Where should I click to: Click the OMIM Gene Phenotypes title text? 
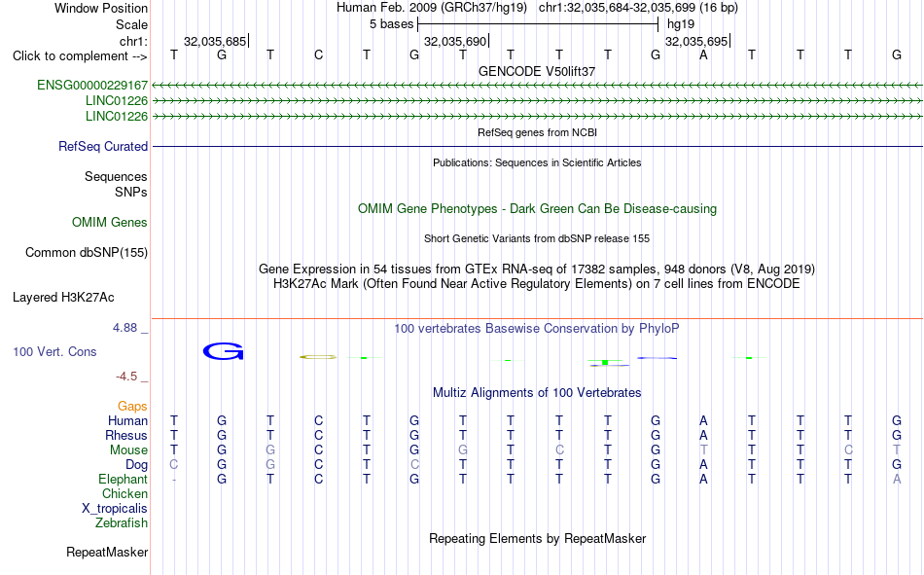[537, 209]
